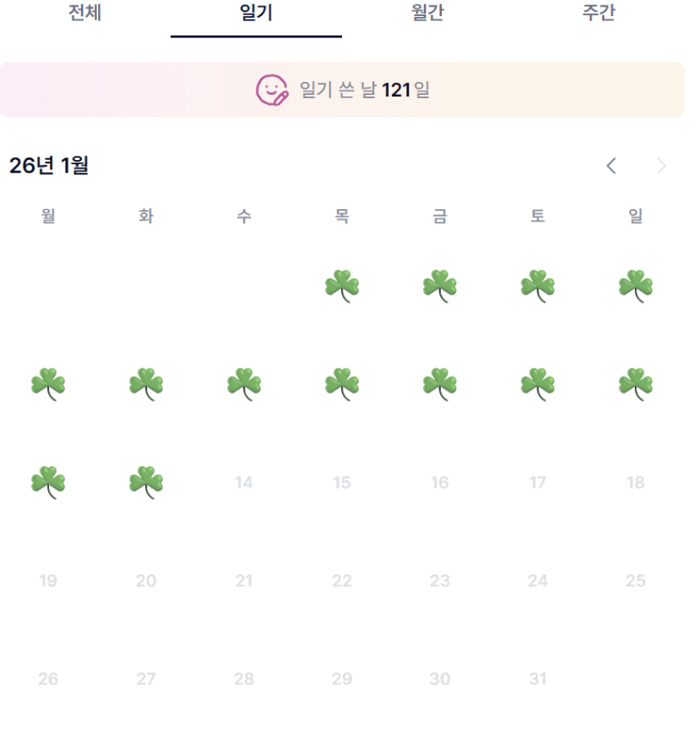The width and height of the screenshot is (700, 741).
Task: Open the clover entry for Sunday, January 11
Action: (636, 384)
